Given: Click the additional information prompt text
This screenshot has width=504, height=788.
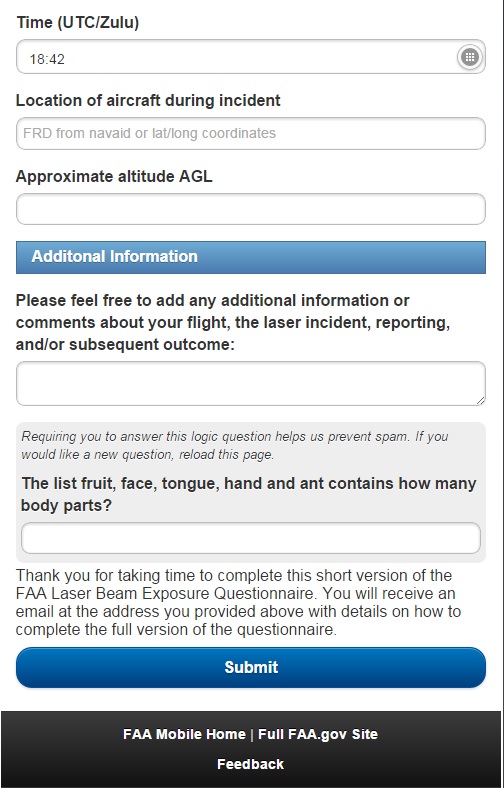Looking at the screenshot, I should click(233, 323).
